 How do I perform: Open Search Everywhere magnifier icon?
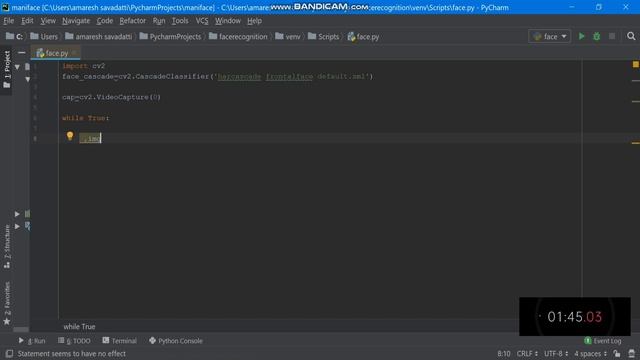631,36
